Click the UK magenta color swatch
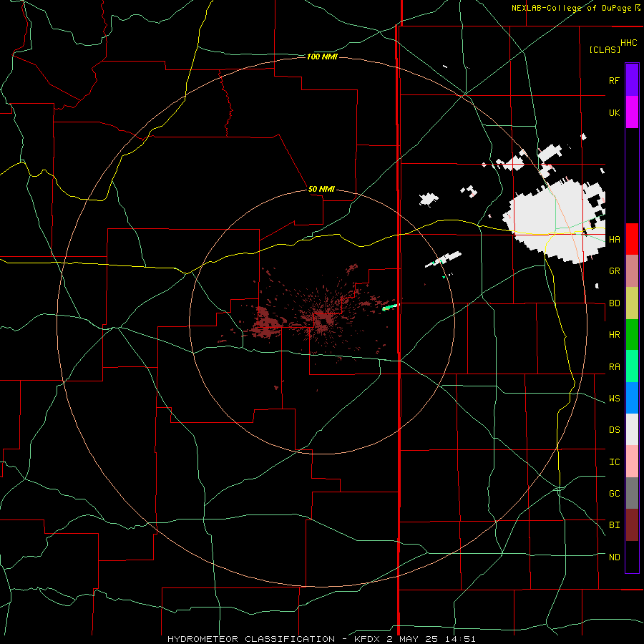The image size is (644, 644). [x=632, y=112]
